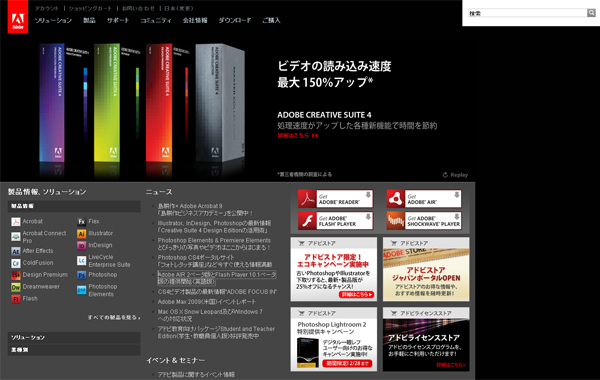Open the ColdFusion Cf icon
Viewport: 600px width, 380px height.
16,263
